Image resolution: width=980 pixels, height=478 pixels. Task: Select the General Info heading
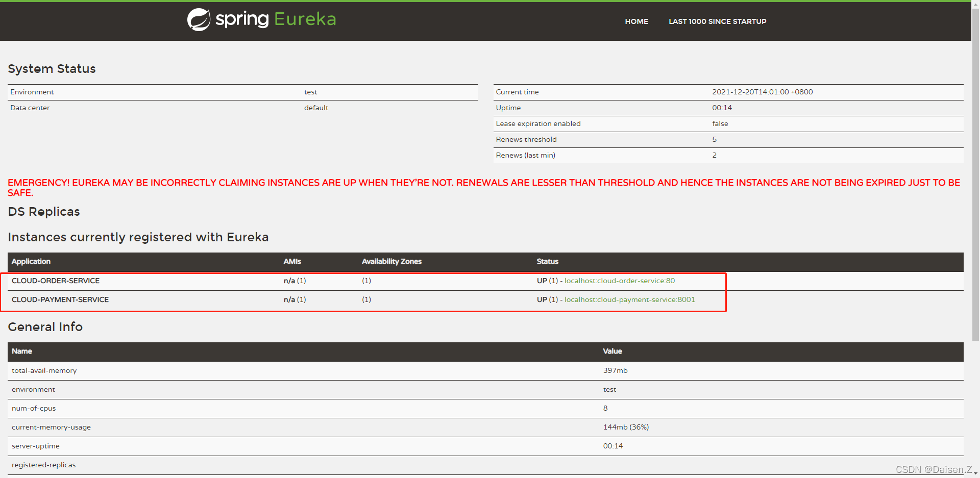click(x=45, y=327)
